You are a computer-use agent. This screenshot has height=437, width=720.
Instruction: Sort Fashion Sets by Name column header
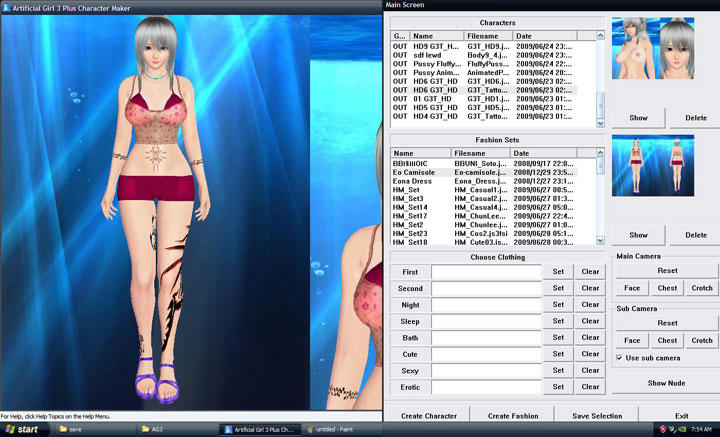pyautogui.click(x=421, y=153)
